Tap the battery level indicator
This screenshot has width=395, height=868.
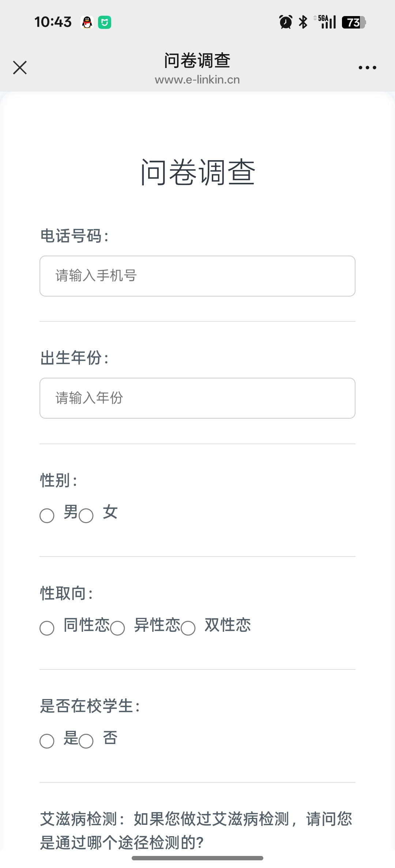[354, 22]
